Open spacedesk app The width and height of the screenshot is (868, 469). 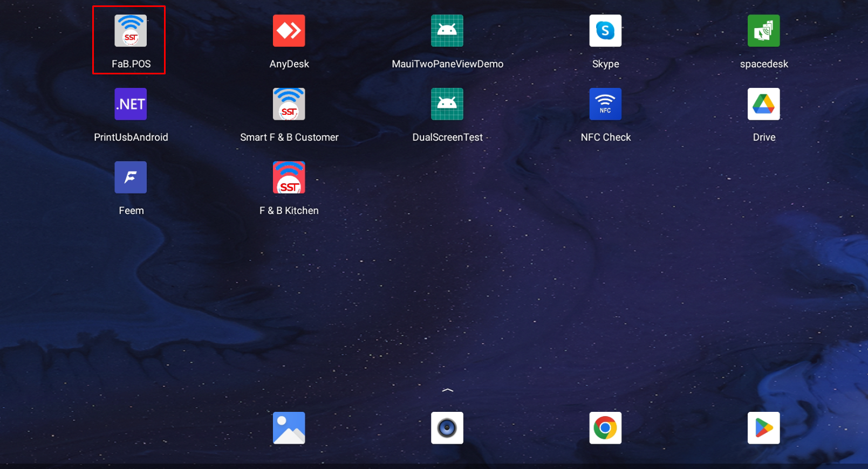tap(763, 31)
